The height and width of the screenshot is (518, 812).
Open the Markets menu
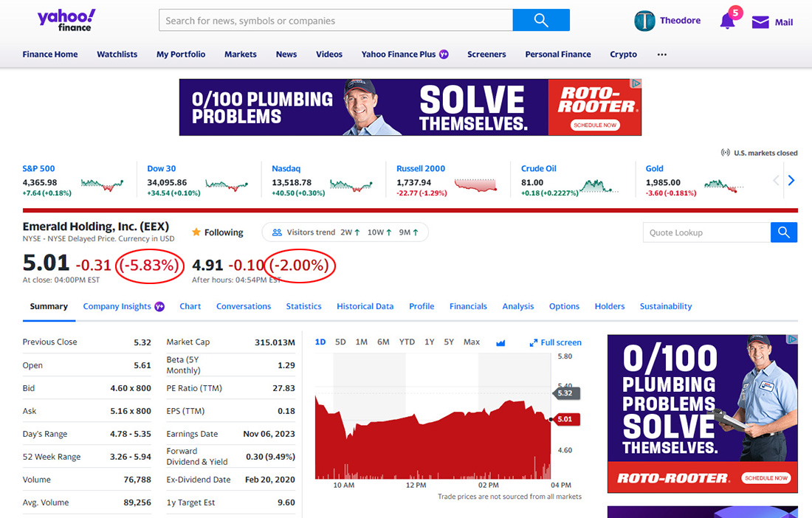(241, 55)
